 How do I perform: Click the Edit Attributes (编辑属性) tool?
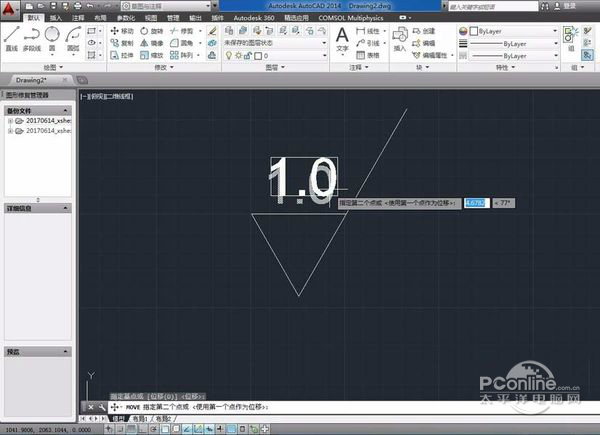click(x=430, y=55)
